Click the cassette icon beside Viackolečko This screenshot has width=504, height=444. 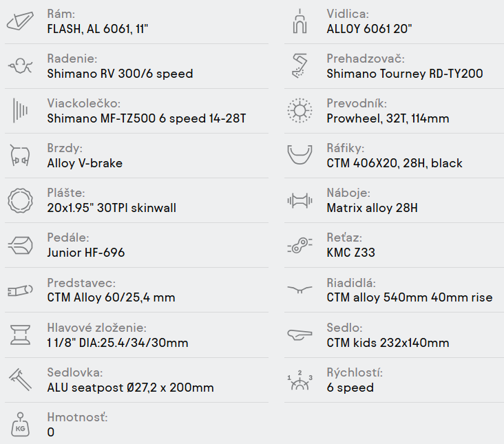20,111
